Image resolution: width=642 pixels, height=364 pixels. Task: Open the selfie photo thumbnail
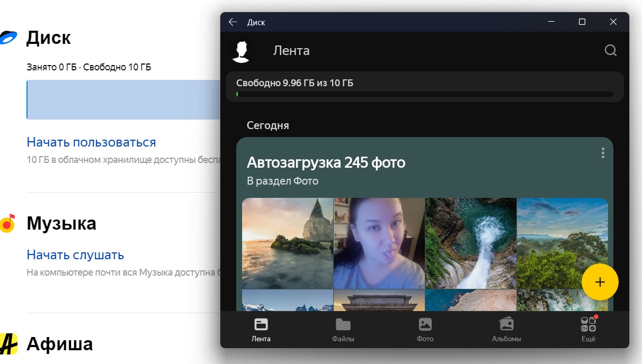pyautogui.click(x=379, y=243)
